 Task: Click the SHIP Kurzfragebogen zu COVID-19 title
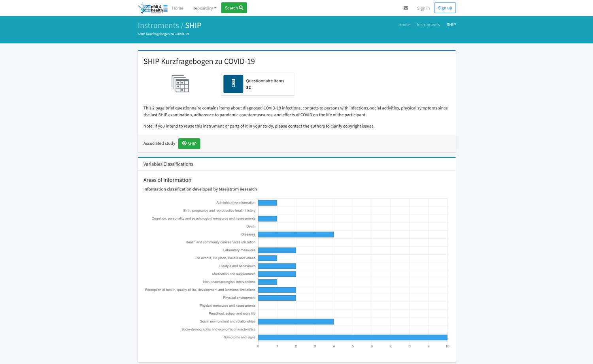199,61
